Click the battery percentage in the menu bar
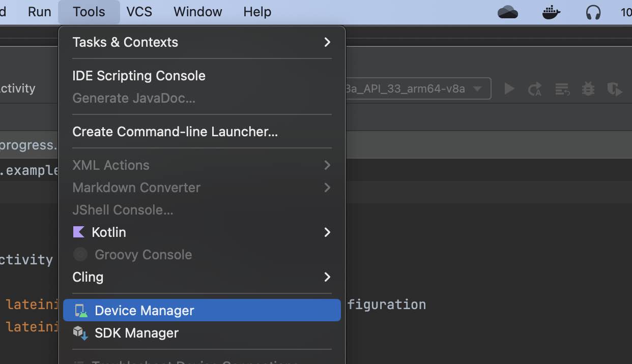 [626, 11]
